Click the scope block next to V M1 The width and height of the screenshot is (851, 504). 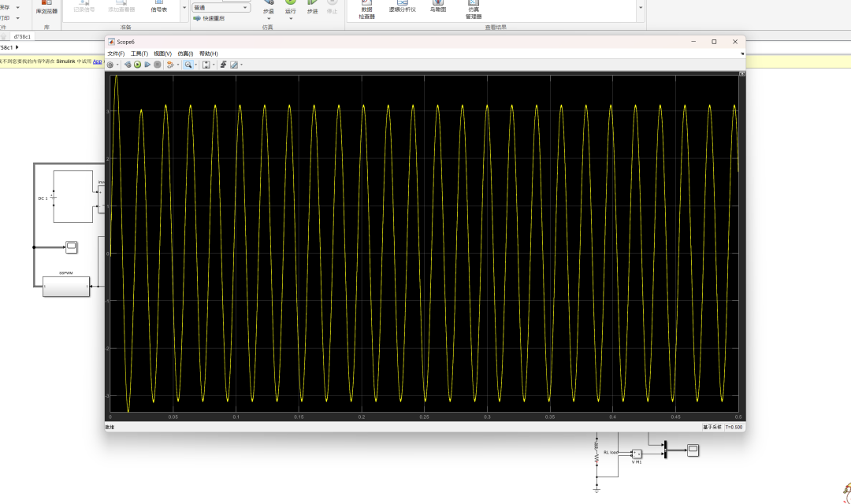point(693,450)
